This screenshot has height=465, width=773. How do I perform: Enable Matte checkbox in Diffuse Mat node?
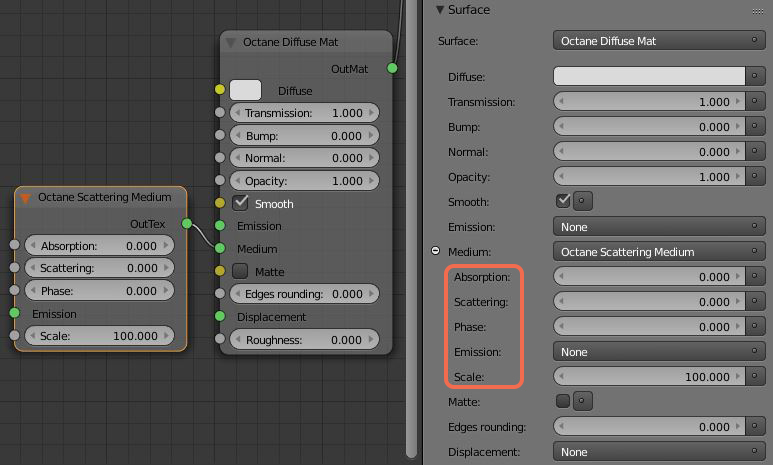(240, 271)
